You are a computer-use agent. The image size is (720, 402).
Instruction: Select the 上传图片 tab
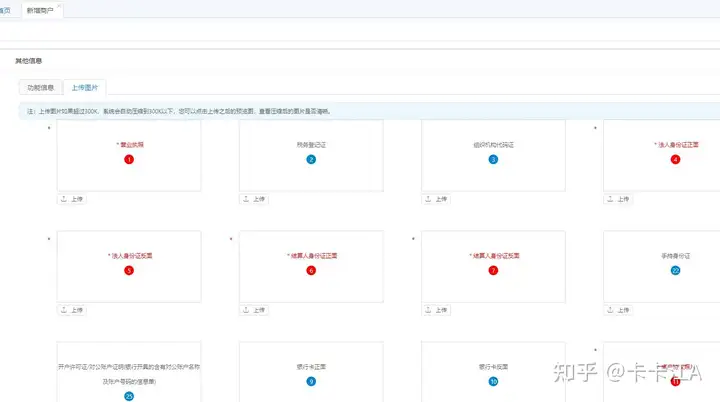tap(84, 87)
